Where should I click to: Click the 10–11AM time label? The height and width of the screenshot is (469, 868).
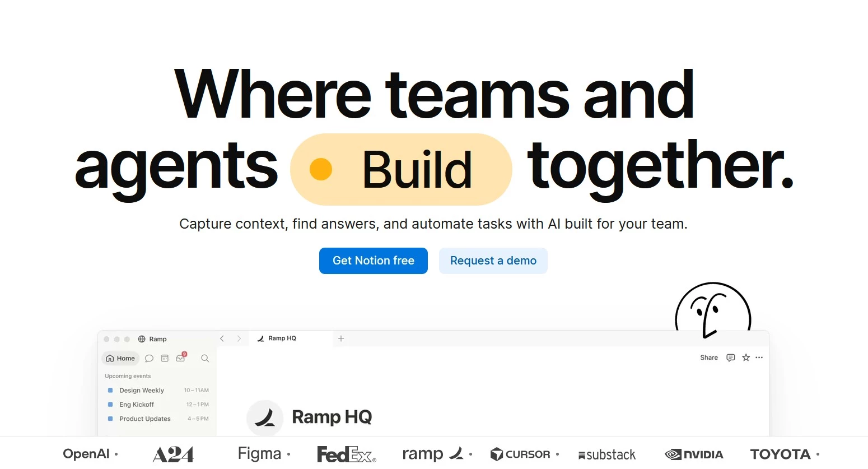point(197,391)
